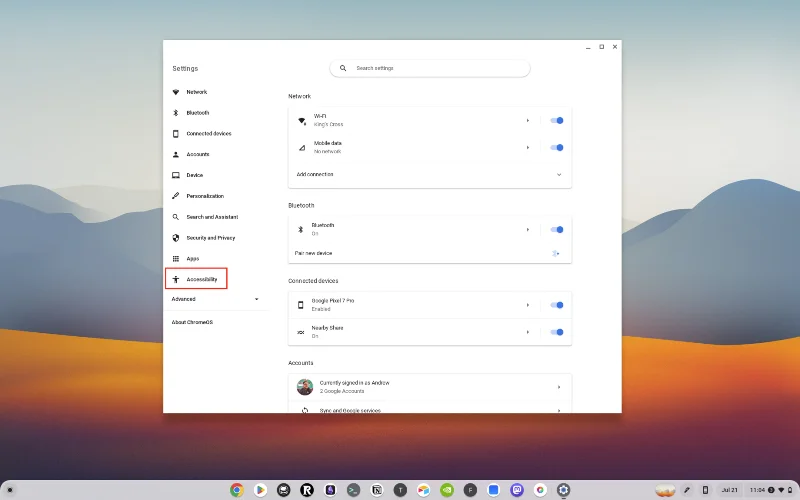Open Currently signed in as Andrew row
The height and width of the screenshot is (500, 800).
[x=430, y=387]
